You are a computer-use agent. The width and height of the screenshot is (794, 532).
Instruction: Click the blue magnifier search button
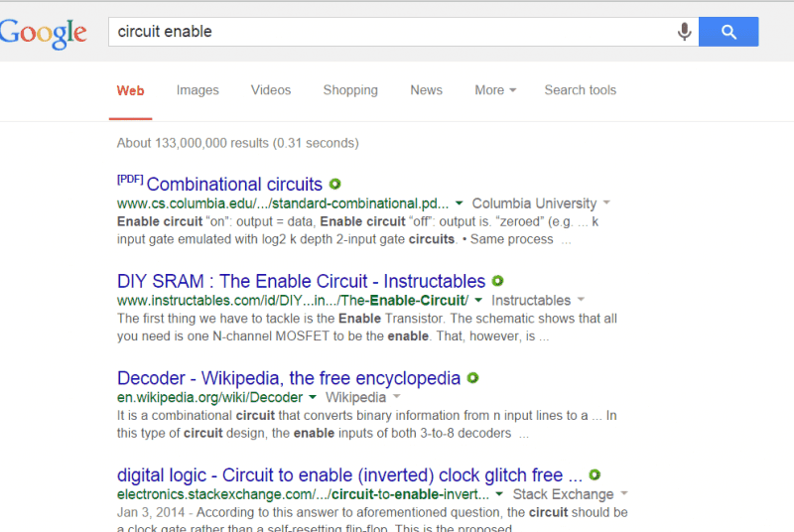click(x=728, y=32)
